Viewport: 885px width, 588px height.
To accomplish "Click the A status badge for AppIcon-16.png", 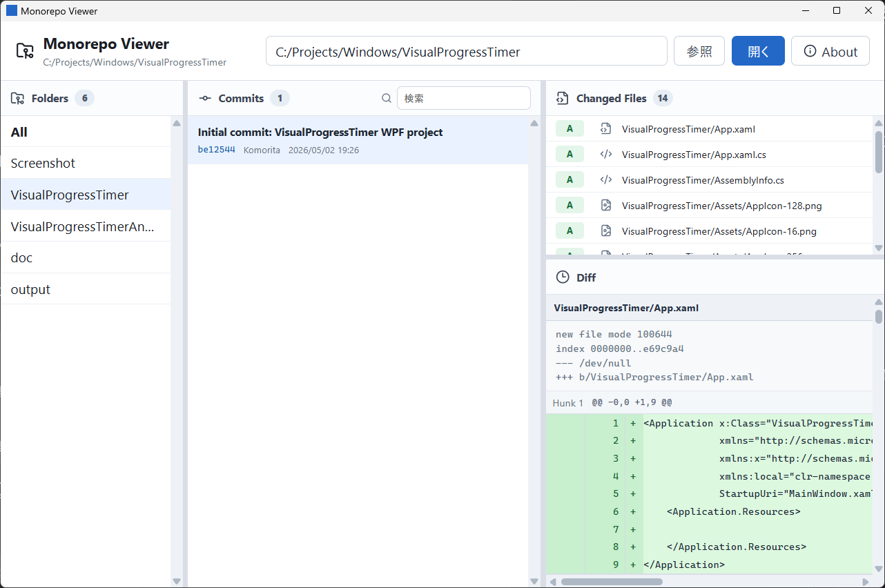I will [570, 231].
